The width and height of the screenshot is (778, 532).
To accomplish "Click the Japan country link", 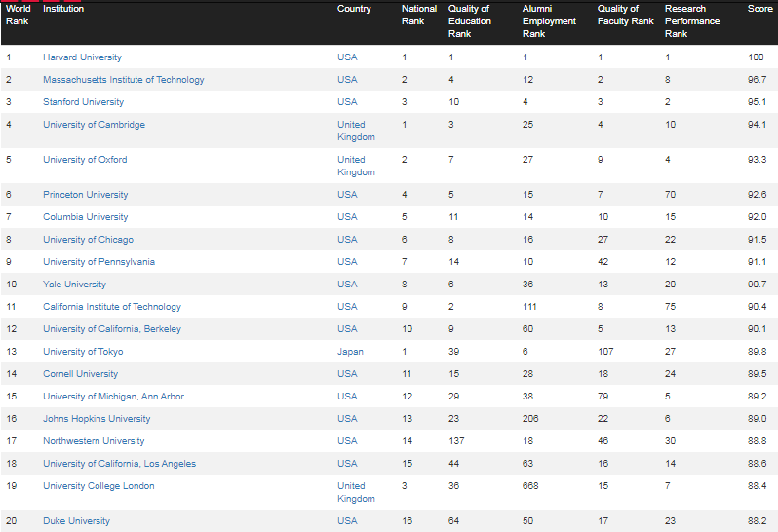I will pyautogui.click(x=350, y=351).
